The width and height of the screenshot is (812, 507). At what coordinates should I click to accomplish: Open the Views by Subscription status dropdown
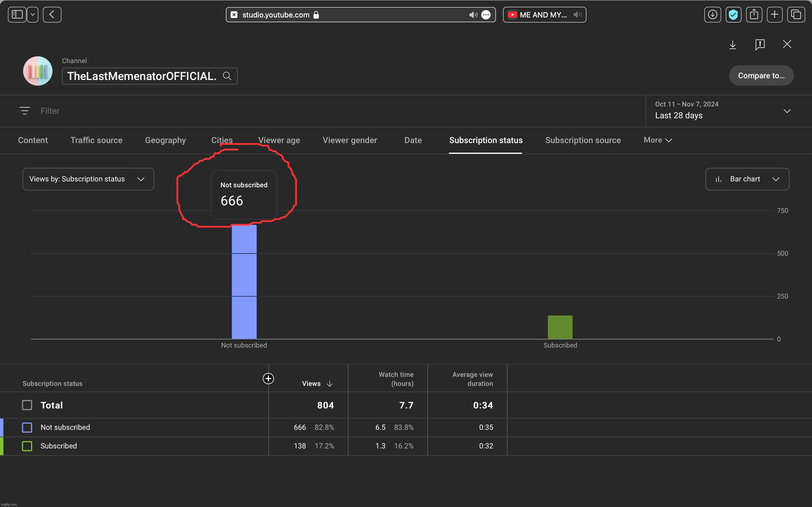click(88, 179)
